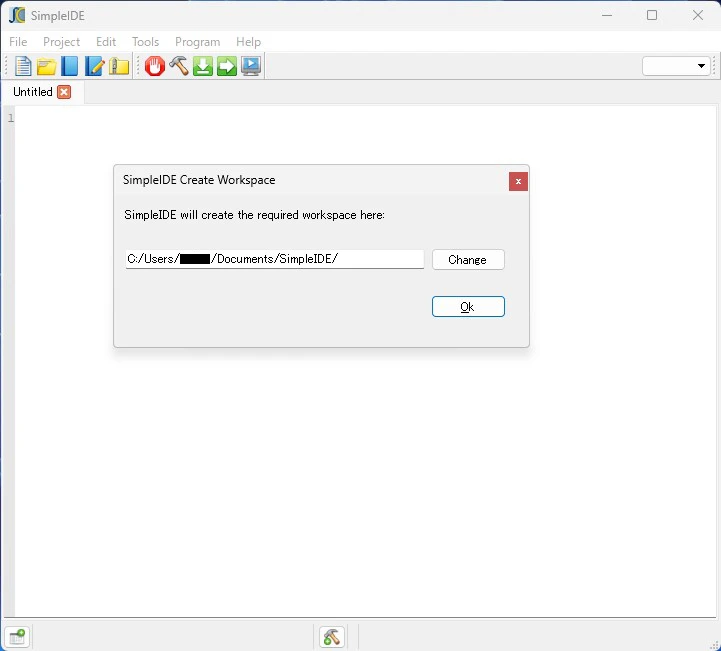The width and height of the screenshot is (721, 651).
Task: Open project using the yellow folder icon
Action: 46,66
